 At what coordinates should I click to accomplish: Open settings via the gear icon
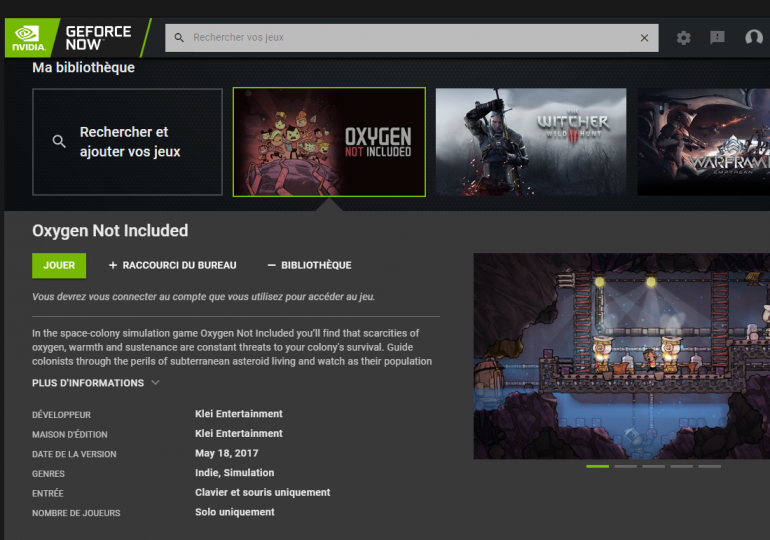(x=683, y=38)
